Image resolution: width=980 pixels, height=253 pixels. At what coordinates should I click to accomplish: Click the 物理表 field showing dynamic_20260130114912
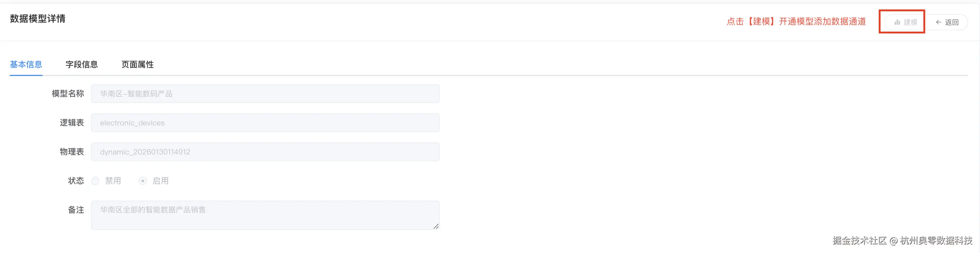click(x=265, y=151)
